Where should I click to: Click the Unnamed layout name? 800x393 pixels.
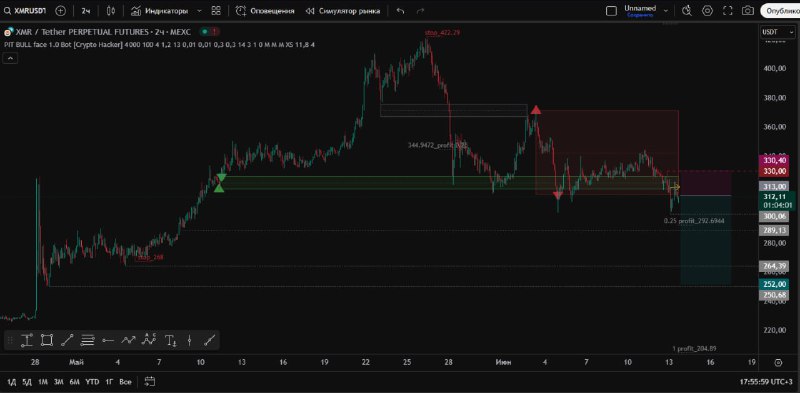click(x=640, y=10)
